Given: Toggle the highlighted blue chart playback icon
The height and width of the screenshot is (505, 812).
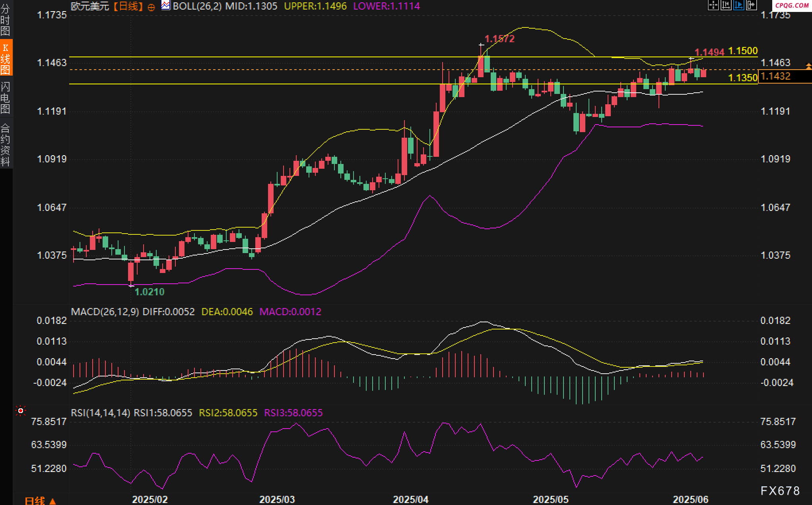Looking at the screenshot, I should tap(738, 5).
